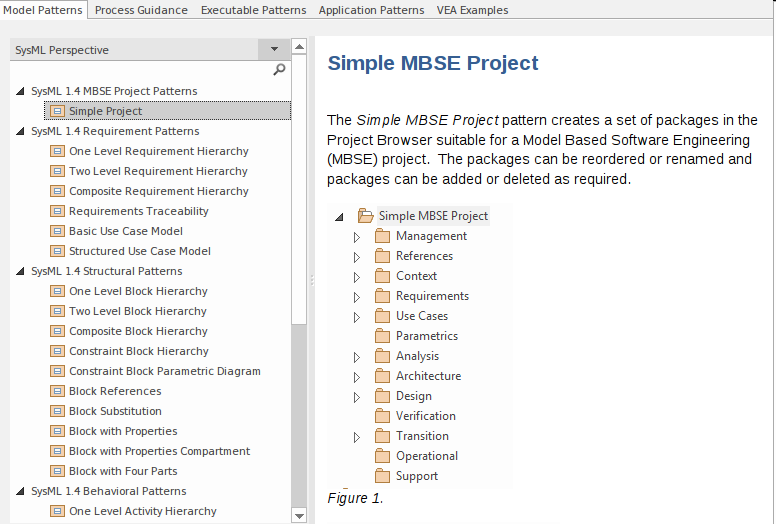This screenshot has width=776, height=524.
Task: Collapse SysML 1.4 Structural Patterns group
Action: pyautogui.click(x=21, y=271)
